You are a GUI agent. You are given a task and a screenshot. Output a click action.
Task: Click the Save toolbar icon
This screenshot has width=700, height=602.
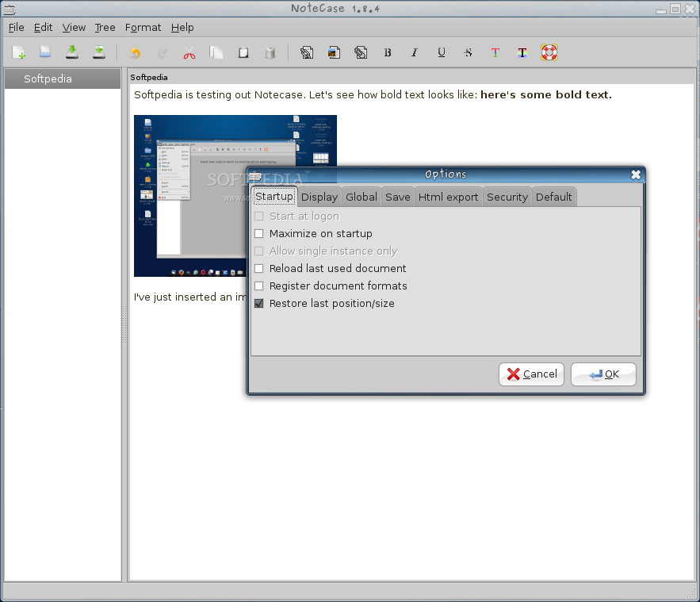[x=72, y=52]
